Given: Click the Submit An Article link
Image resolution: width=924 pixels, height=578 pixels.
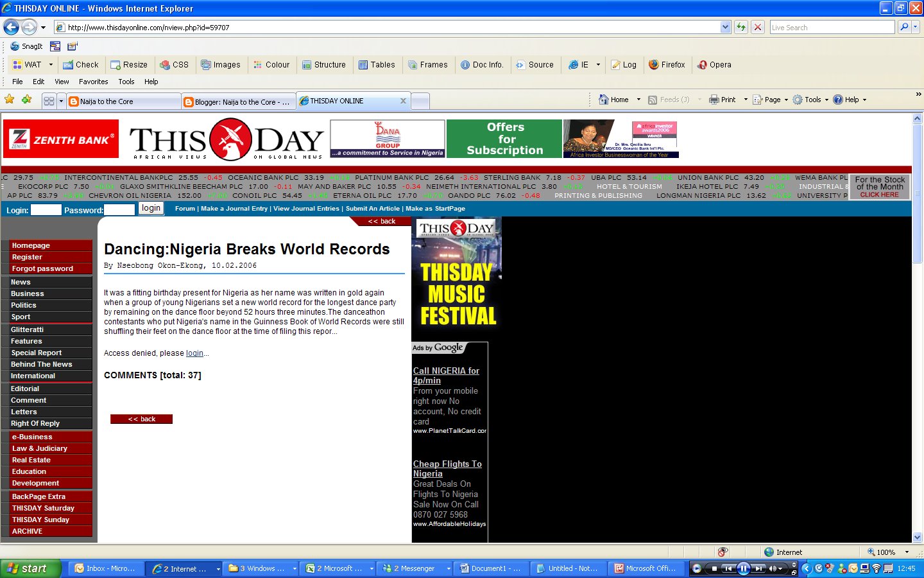Looking at the screenshot, I should coord(372,209).
